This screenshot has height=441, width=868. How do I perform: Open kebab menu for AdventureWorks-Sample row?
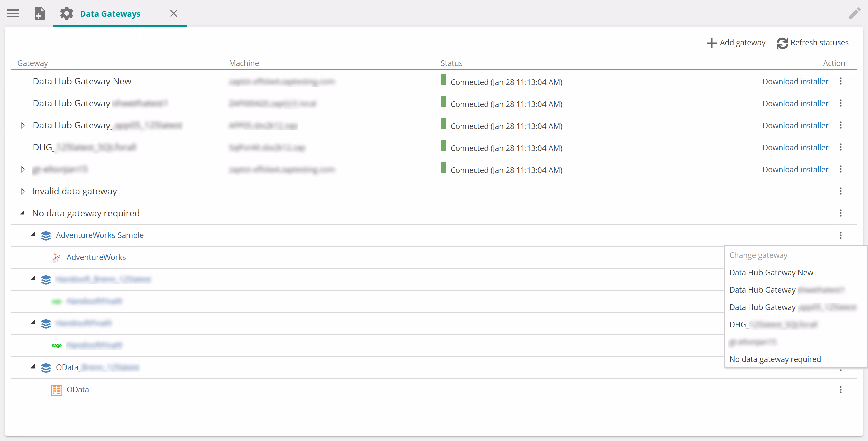pyautogui.click(x=840, y=235)
